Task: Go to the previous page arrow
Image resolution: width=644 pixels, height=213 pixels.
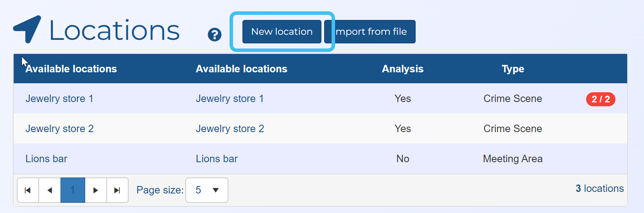Action: tap(50, 190)
